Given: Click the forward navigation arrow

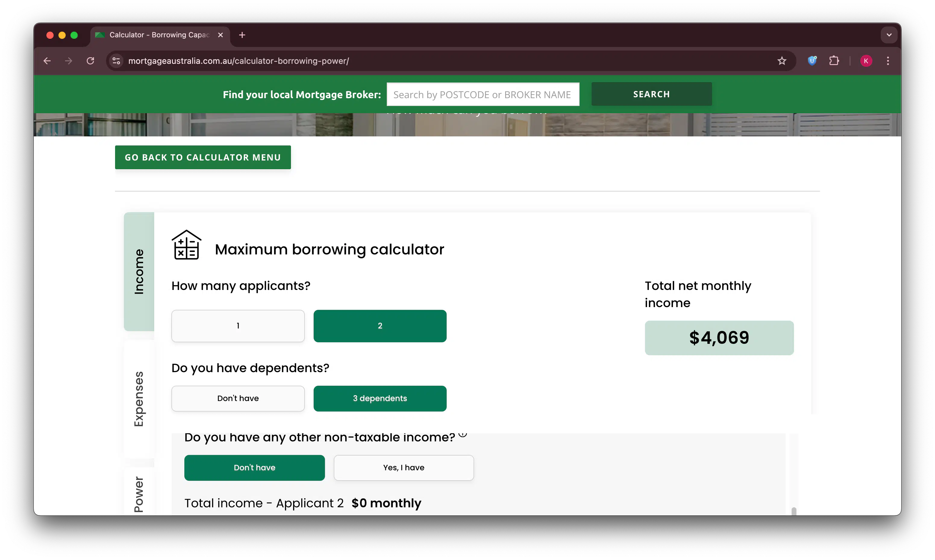Looking at the screenshot, I should pos(68,61).
